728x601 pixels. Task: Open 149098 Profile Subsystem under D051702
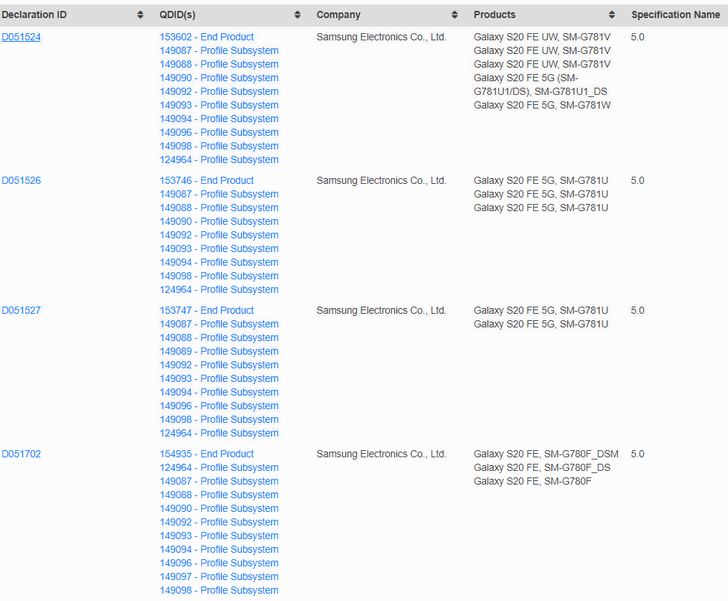point(219,590)
